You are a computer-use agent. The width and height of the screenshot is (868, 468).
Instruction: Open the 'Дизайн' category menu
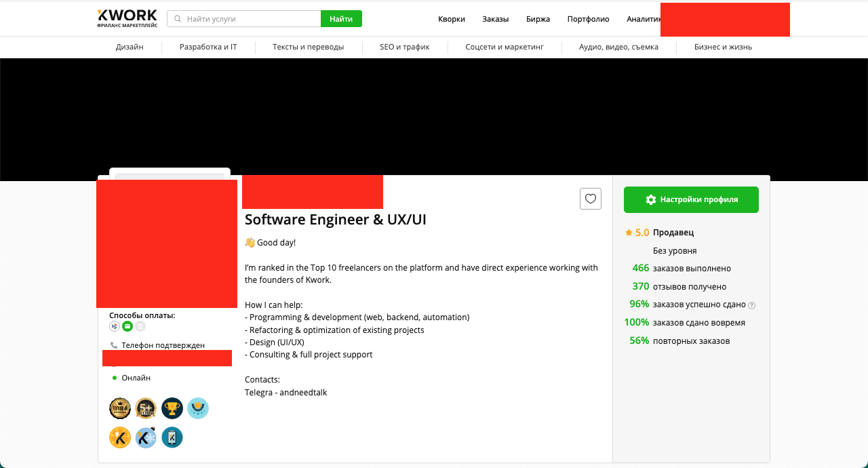[130, 47]
